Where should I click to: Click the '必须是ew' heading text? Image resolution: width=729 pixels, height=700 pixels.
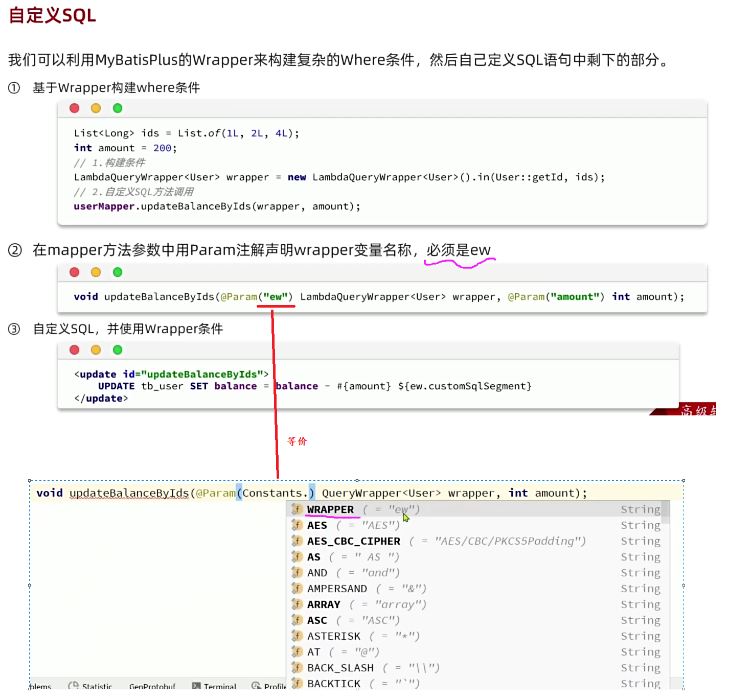pyautogui.click(x=459, y=250)
